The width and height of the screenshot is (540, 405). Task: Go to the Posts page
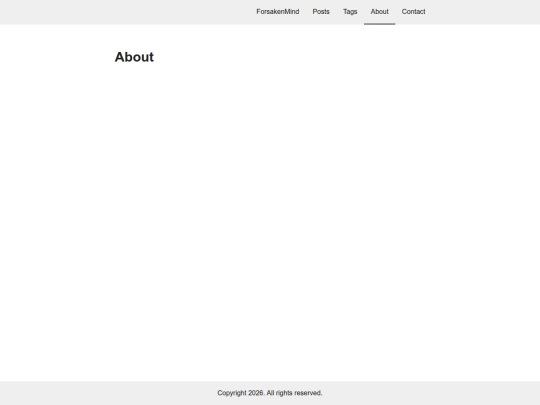321,12
